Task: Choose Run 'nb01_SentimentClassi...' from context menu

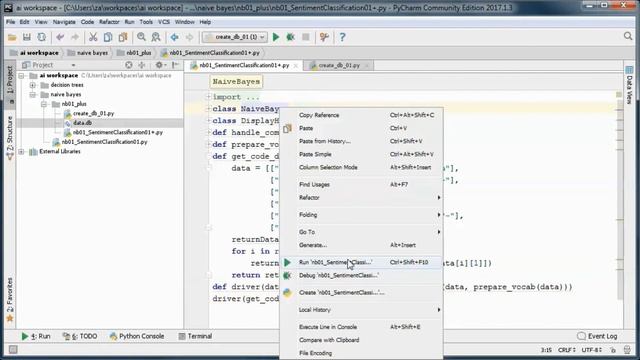Action: click(x=361, y=262)
